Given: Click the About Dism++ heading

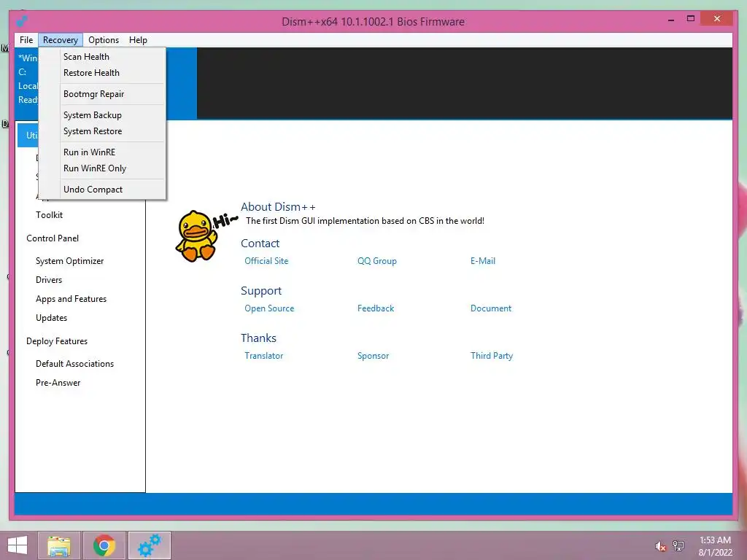Looking at the screenshot, I should tap(278, 206).
